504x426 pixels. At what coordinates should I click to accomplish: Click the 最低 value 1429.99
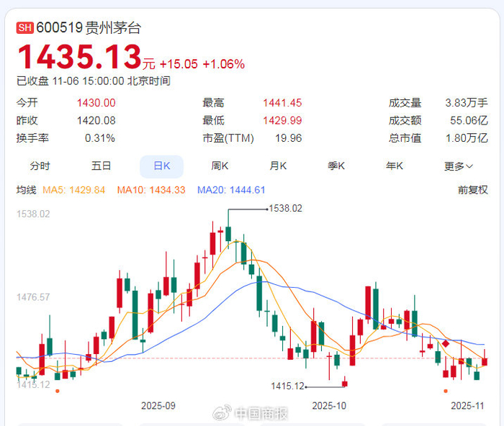282,120
